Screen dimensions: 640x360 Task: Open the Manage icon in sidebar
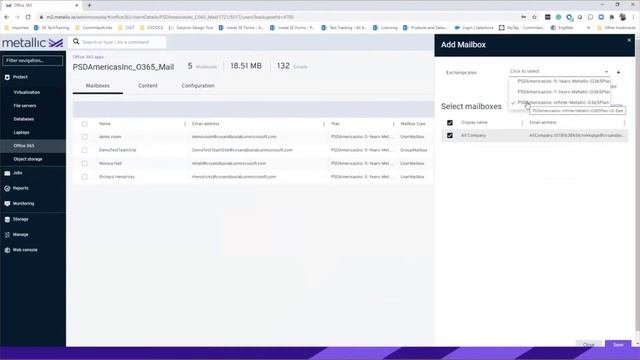pyautogui.click(x=7, y=235)
